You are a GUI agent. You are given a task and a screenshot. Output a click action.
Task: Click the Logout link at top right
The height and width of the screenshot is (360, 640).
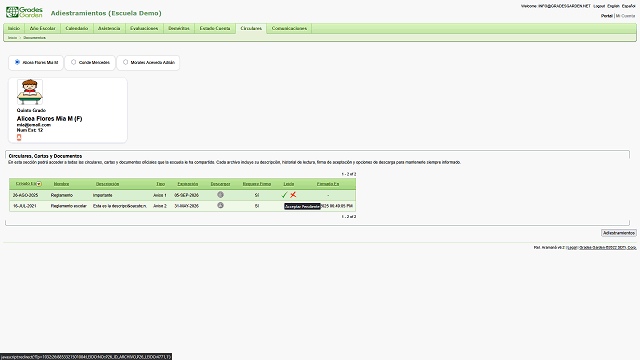tap(599, 6)
